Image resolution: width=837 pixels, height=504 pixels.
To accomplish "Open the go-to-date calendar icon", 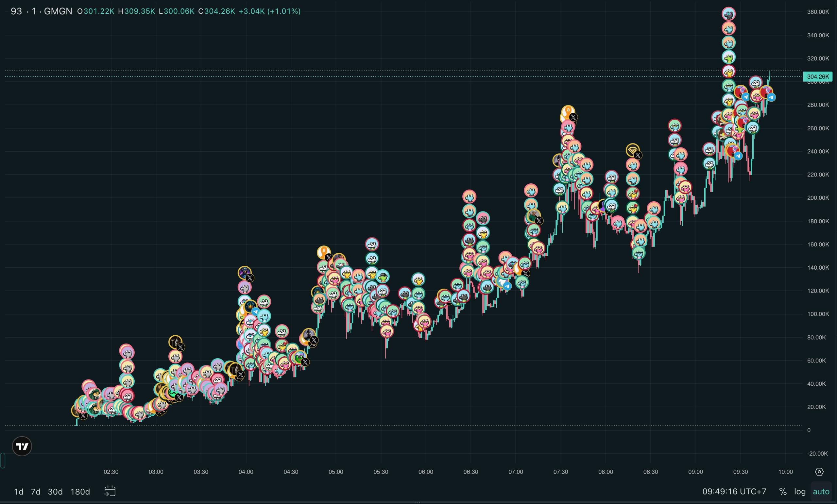I will [110, 491].
